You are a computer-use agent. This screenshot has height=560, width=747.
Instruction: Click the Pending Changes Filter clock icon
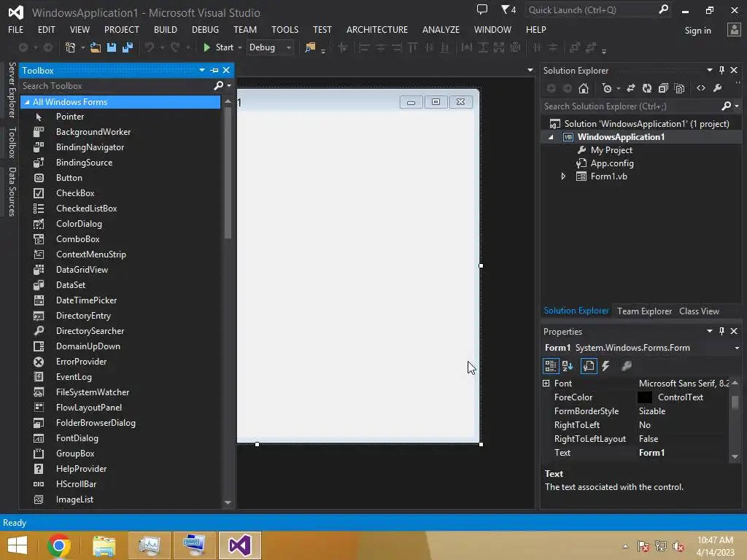click(607, 88)
